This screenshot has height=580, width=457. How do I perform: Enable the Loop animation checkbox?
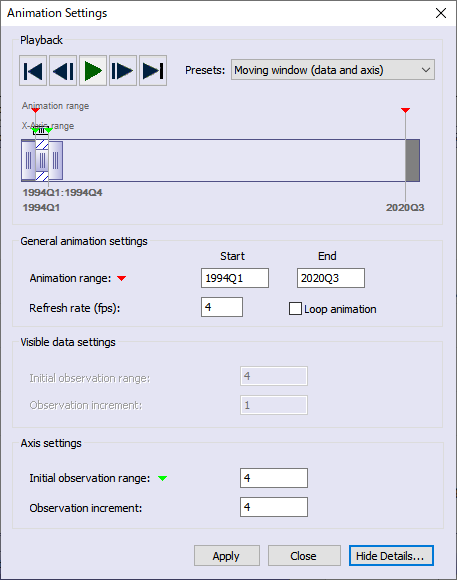pos(295,308)
